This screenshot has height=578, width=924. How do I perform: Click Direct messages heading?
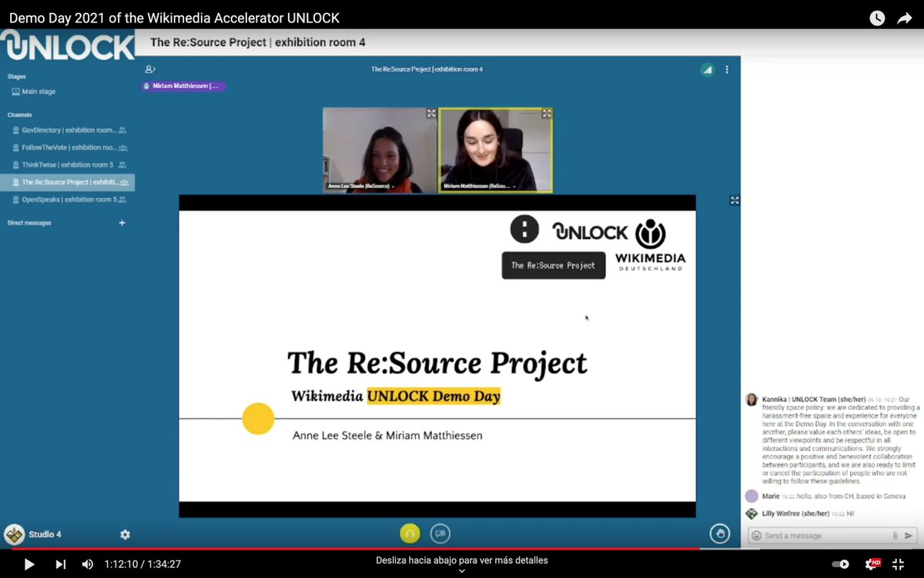pos(29,223)
